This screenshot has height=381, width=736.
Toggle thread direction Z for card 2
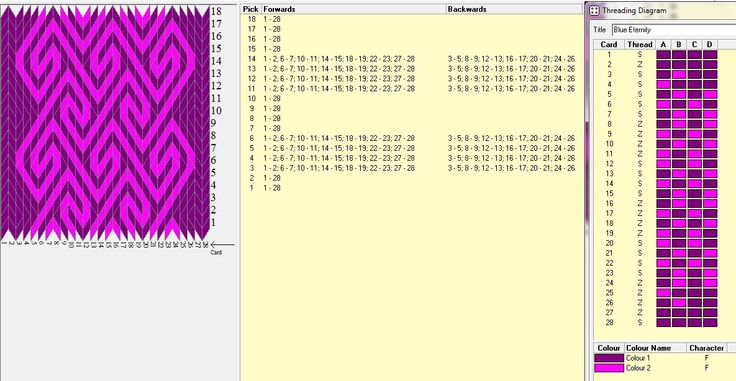coord(639,64)
